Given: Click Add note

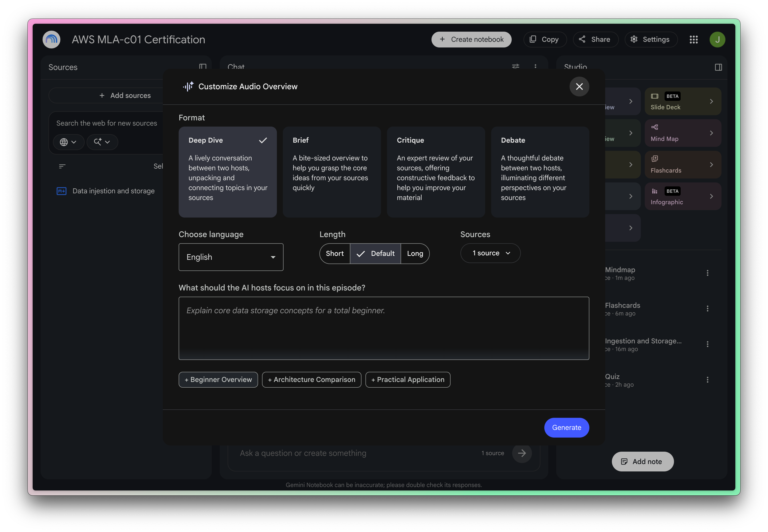Looking at the screenshot, I should point(642,462).
